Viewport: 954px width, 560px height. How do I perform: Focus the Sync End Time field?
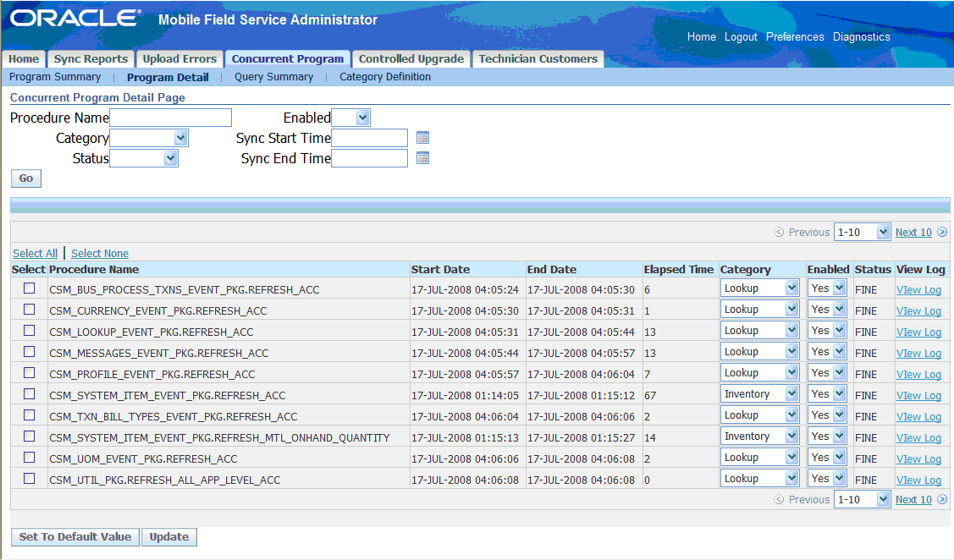(x=369, y=158)
